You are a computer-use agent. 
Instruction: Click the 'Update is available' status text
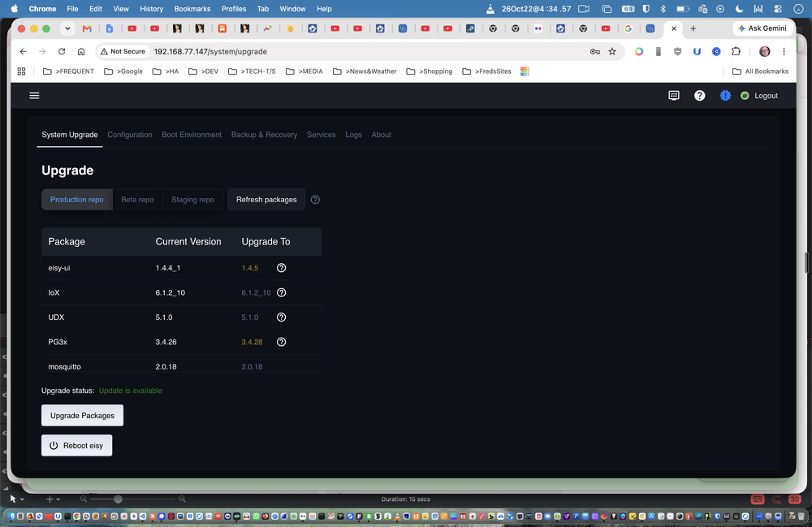[131, 391]
